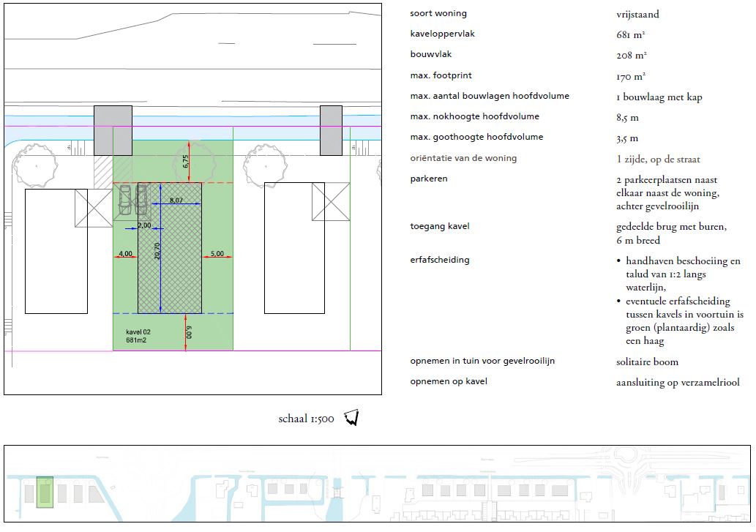Select the 8,07 width dimension label

click(x=177, y=200)
